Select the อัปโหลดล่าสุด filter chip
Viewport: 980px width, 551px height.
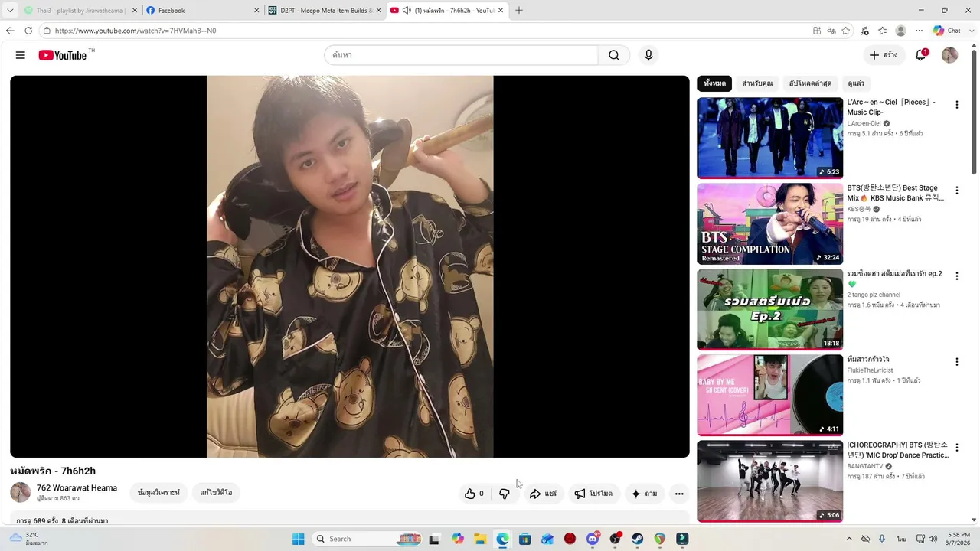pyautogui.click(x=810, y=83)
